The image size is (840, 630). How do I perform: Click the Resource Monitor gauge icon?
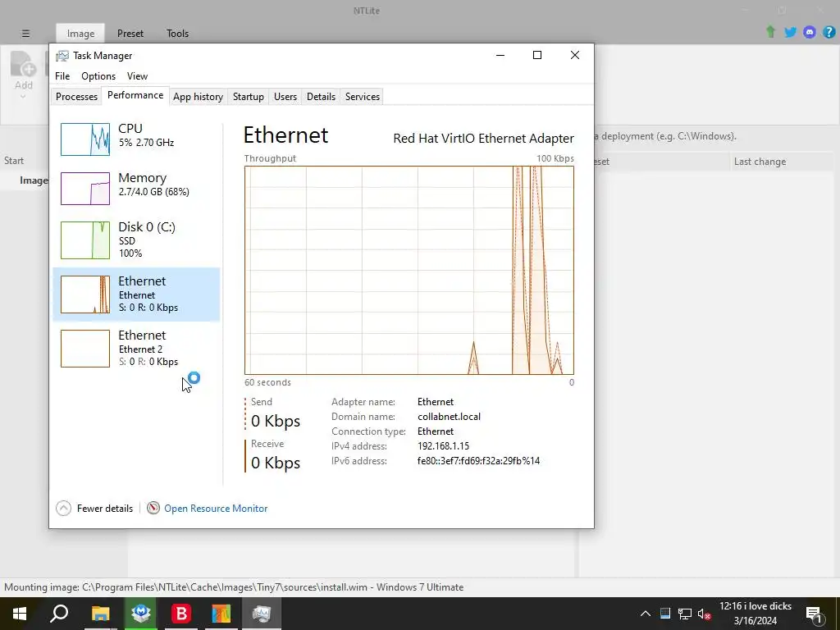(x=153, y=508)
